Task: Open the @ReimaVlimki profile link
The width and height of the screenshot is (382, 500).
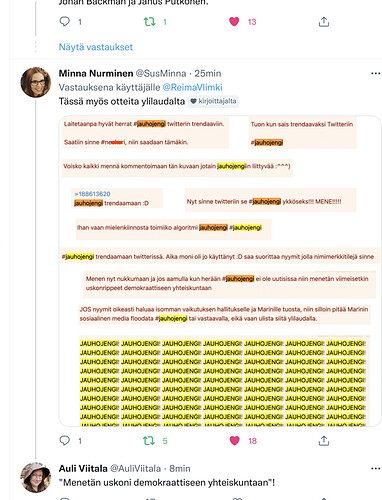Action: click(192, 87)
